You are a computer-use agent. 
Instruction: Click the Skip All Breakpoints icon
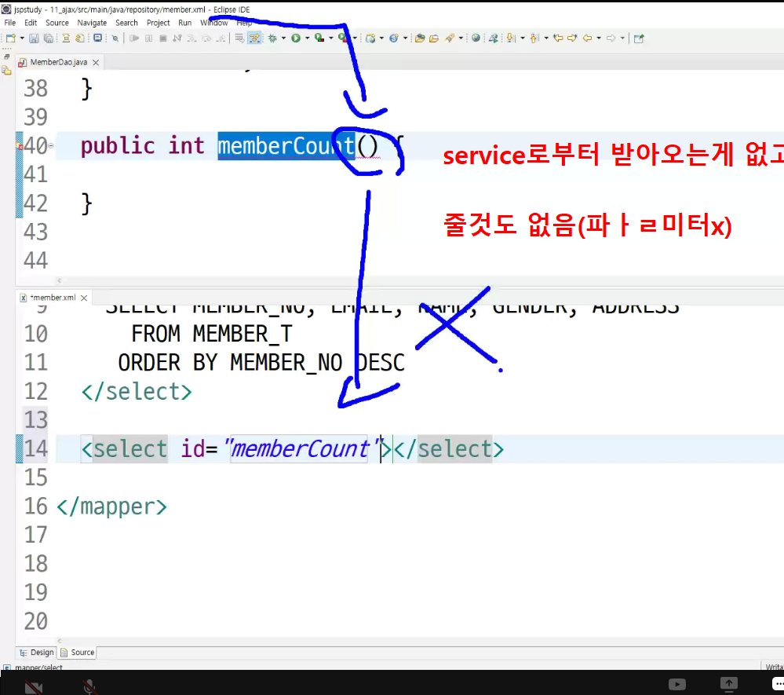(x=115, y=38)
